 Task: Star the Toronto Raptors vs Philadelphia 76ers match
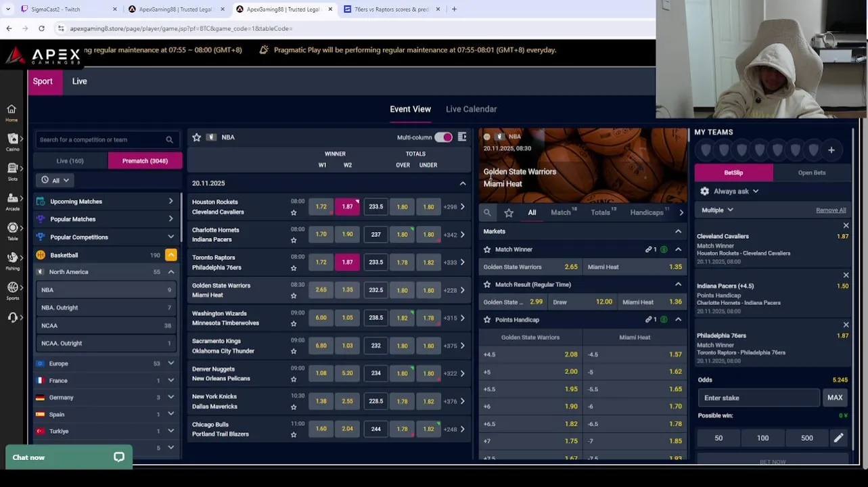tap(294, 268)
